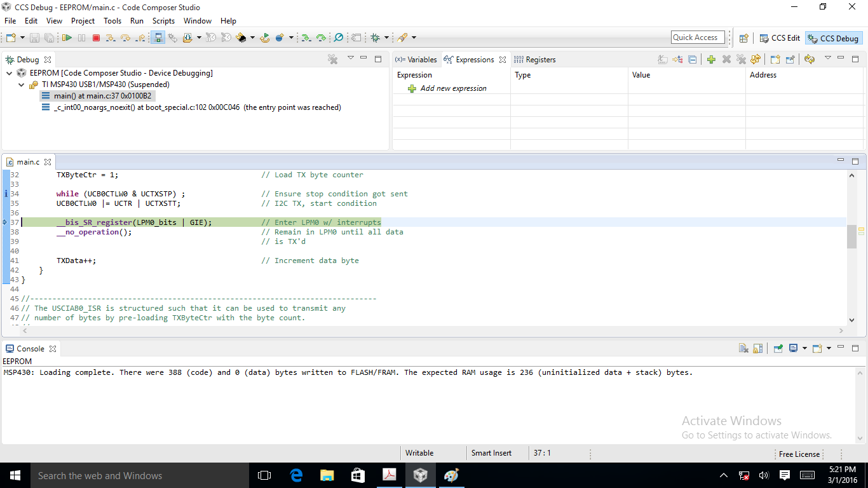
Task: Select _c_int00_noargs_noexit() stack frame
Action: pyautogui.click(x=191, y=107)
